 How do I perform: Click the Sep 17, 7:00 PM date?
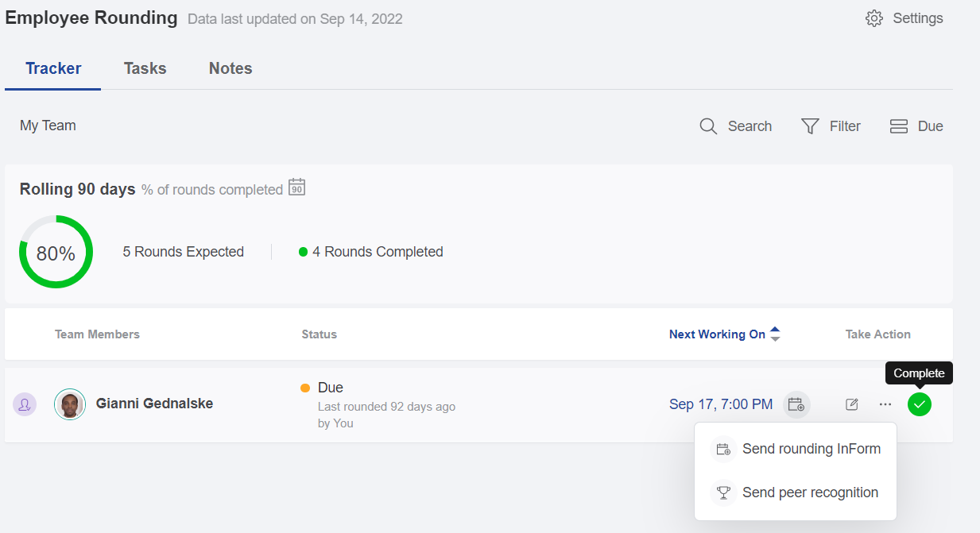[x=721, y=404]
